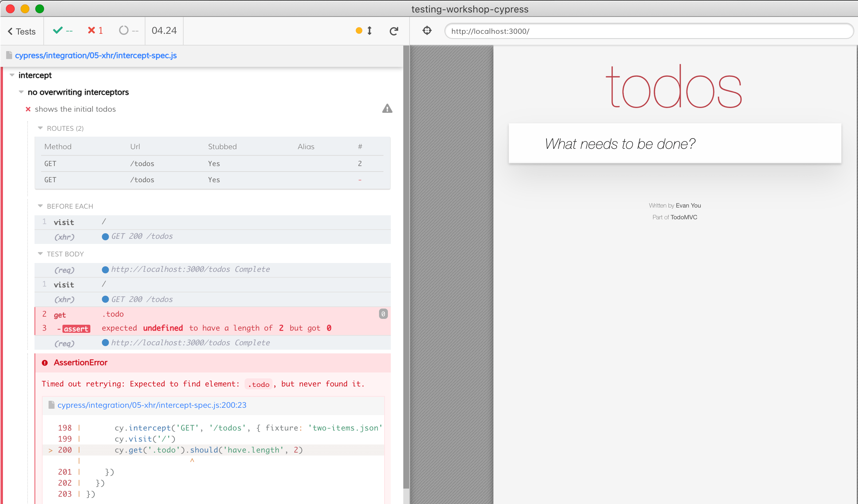Click the red failed tests X counter
This screenshot has width=858, height=504.
tap(95, 30)
